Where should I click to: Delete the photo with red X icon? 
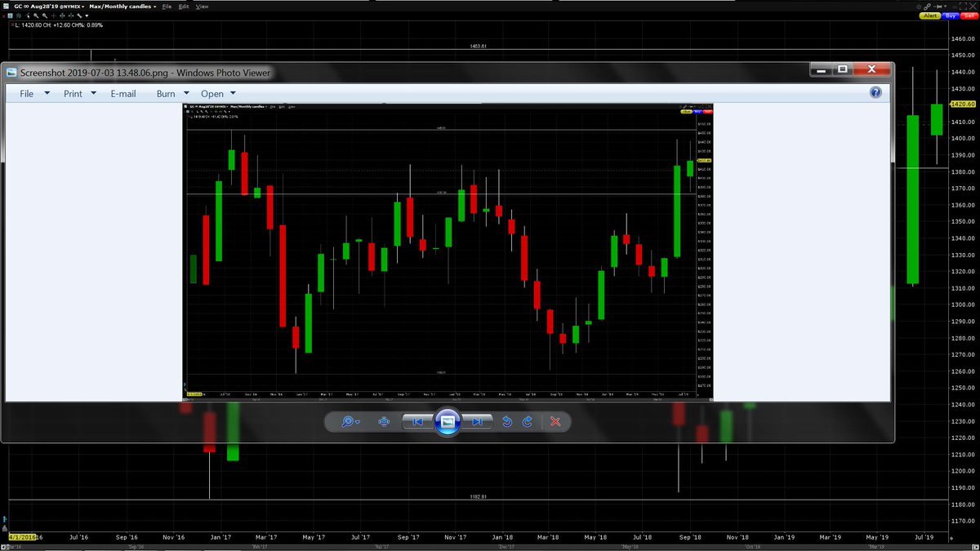coord(555,421)
